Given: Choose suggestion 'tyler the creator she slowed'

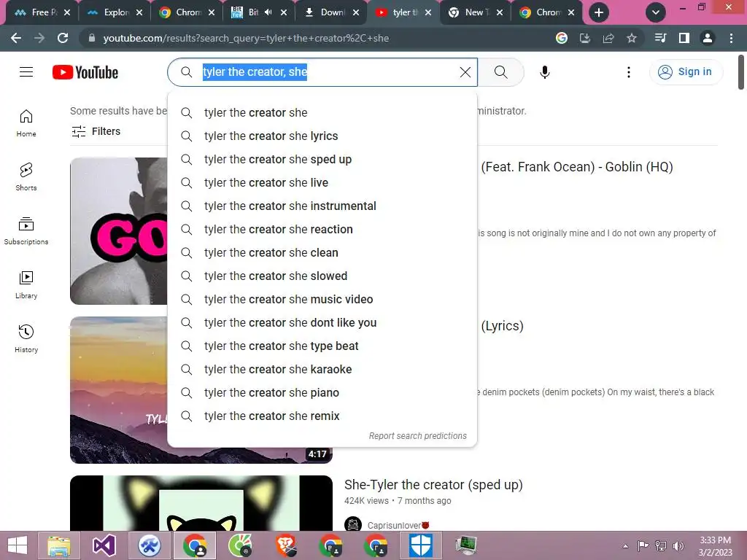Looking at the screenshot, I should [x=322, y=276].
